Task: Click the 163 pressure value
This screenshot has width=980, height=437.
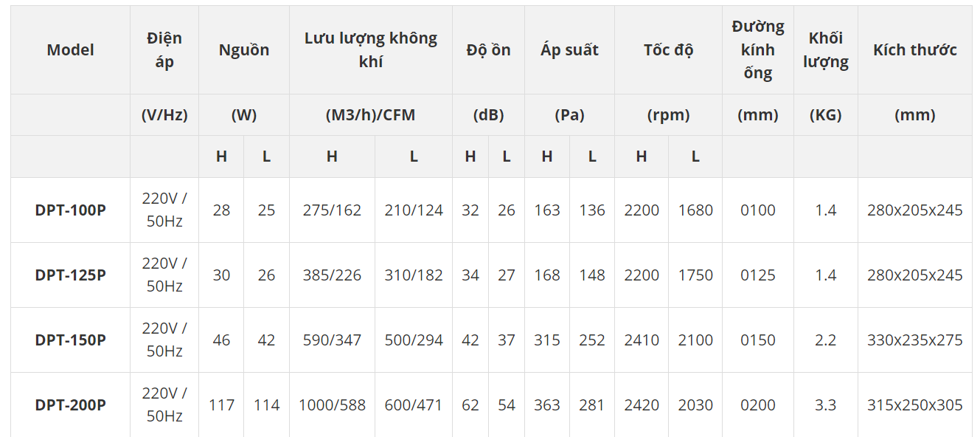Action: tap(547, 210)
